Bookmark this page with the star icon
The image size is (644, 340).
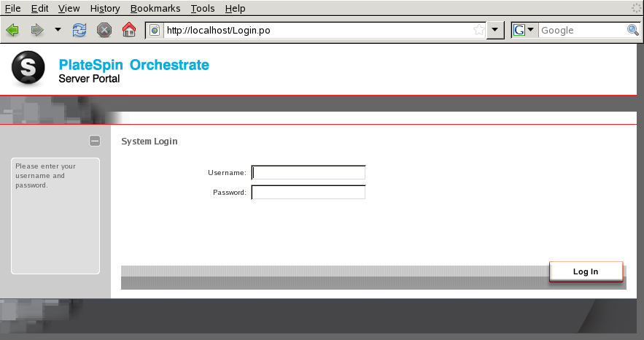tap(479, 30)
